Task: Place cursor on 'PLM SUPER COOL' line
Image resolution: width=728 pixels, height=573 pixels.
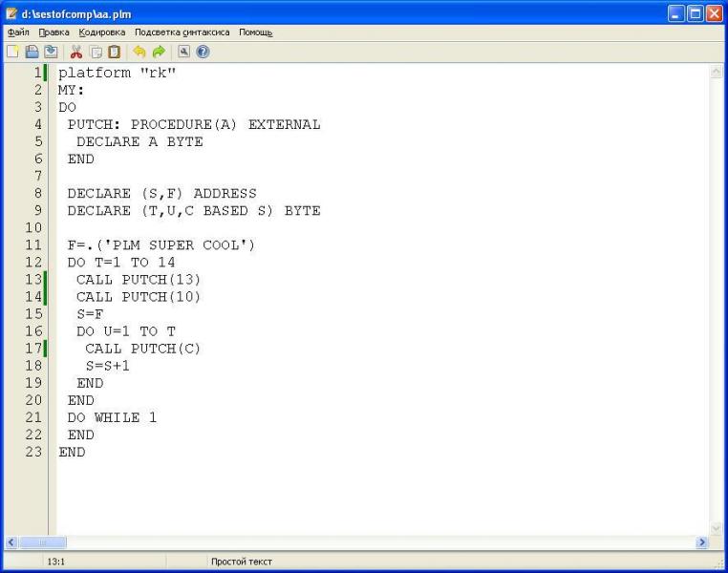Action: (161, 245)
